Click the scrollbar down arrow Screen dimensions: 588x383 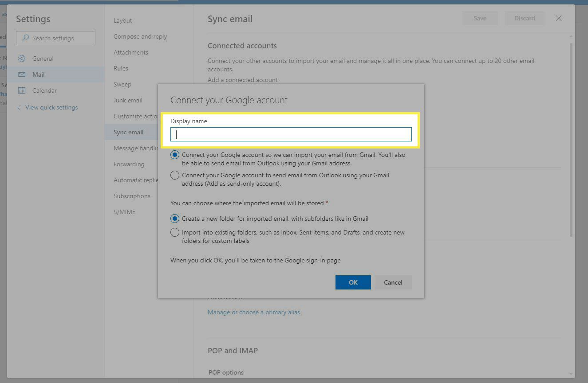pos(571,374)
